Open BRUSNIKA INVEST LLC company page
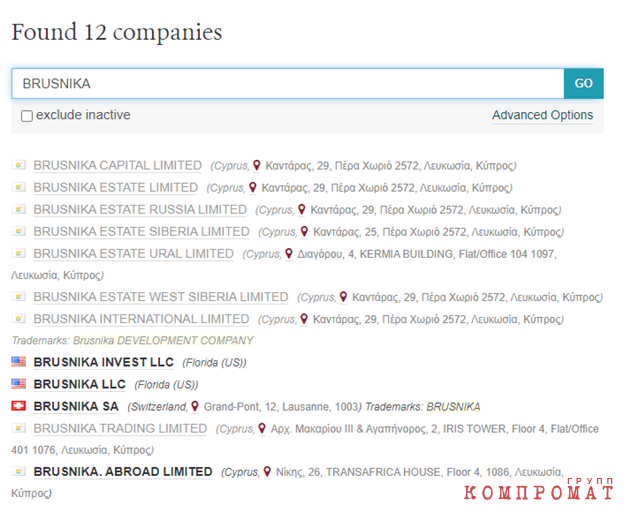Image resolution: width=624 pixels, height=520 pixels. (x=103, y=362)
